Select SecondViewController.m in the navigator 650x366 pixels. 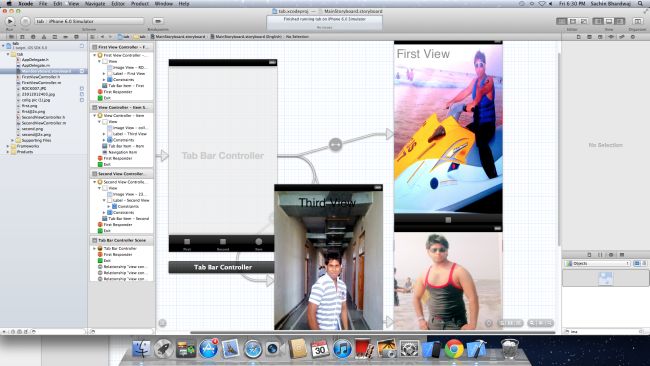(44, 123)
